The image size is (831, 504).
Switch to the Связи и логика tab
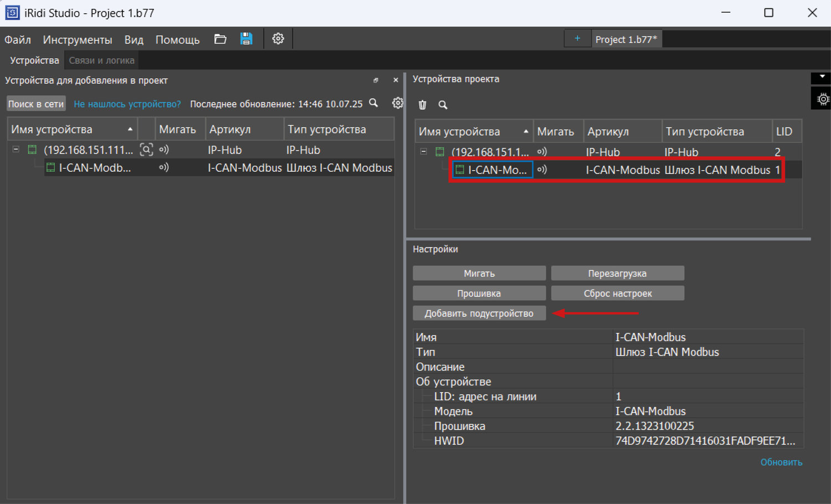tap(101, 60)
